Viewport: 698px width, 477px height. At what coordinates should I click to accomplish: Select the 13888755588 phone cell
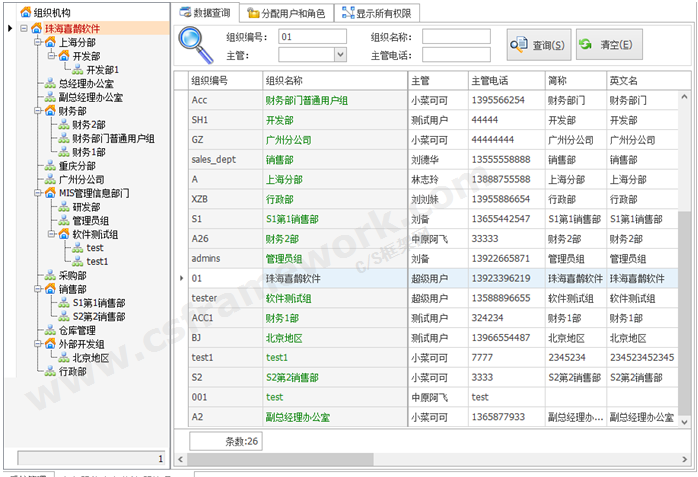(x=507, y=179)
